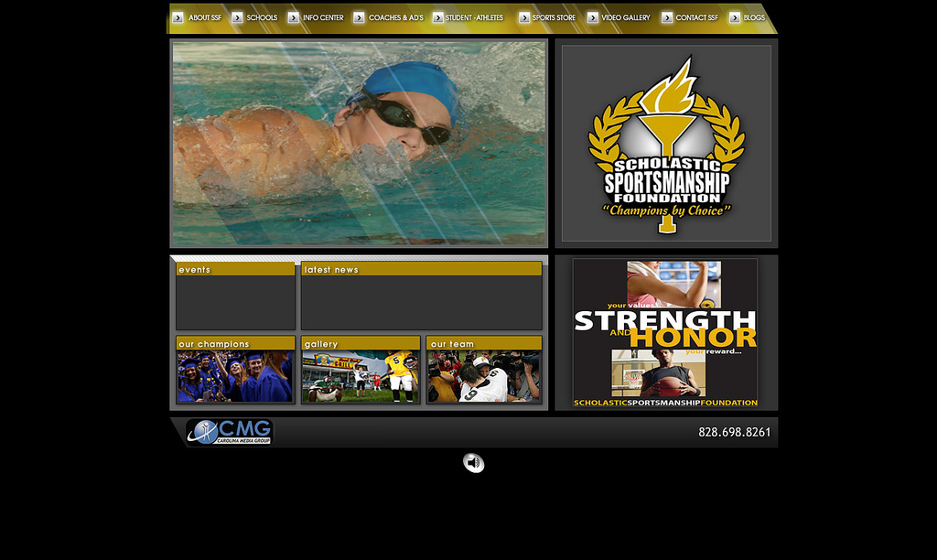Expand the SCHOOLS navigation arrow

(236, 16)
